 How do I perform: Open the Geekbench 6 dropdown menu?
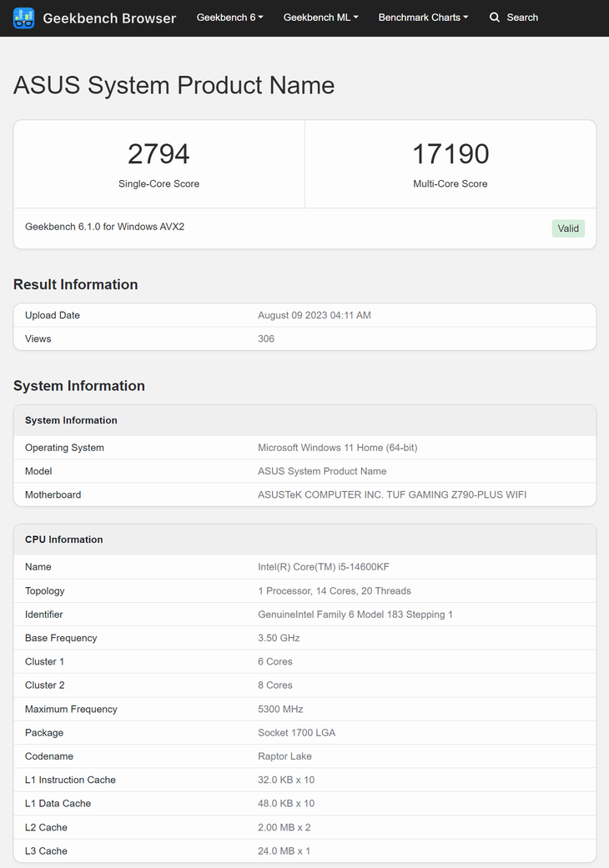[229, 18]
